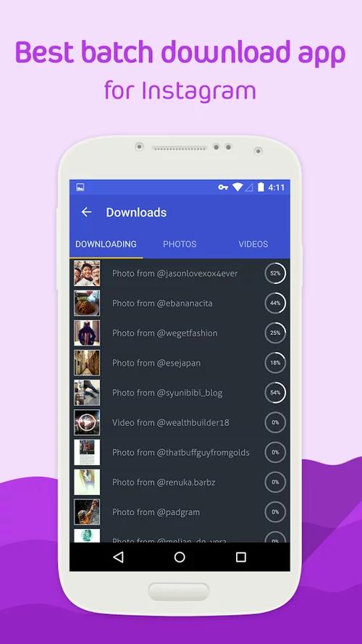Select "Photo from @ebananacita" text
Viewport: 362px width, 644px height.
click(162, 303)
